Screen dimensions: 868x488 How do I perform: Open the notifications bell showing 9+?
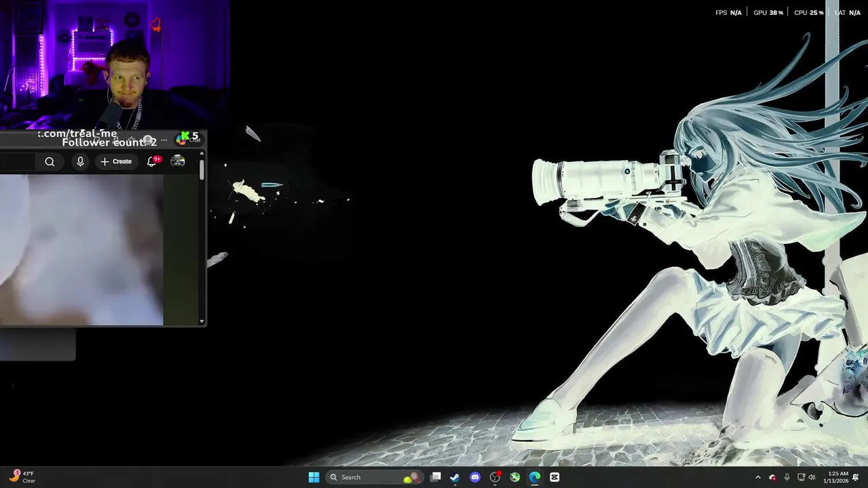(153, 161)
